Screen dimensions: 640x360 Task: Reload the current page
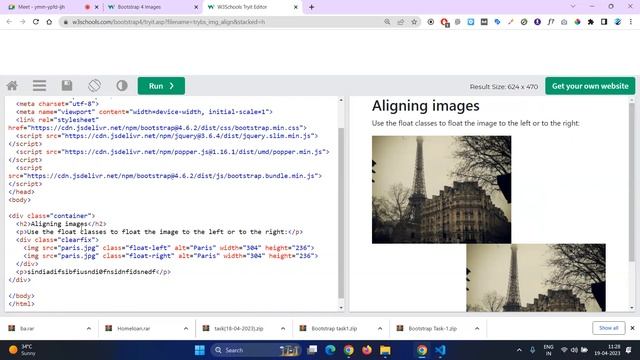pos(36,22)
